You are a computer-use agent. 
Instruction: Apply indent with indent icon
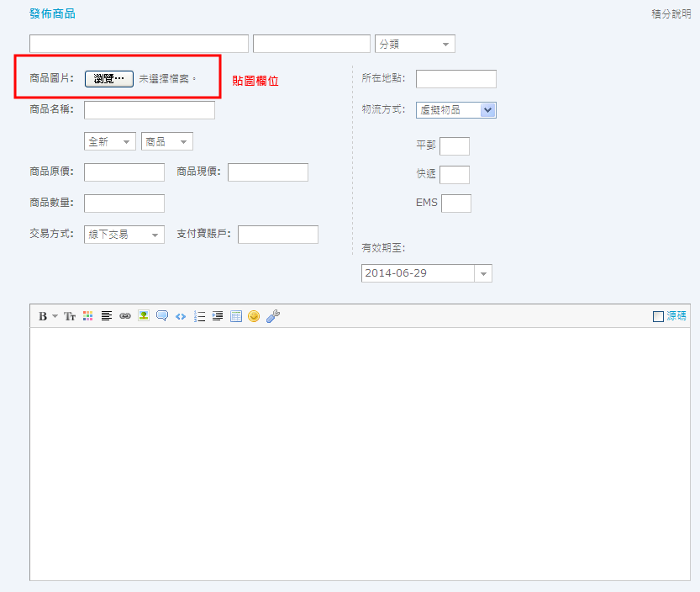tap(218, 316)
